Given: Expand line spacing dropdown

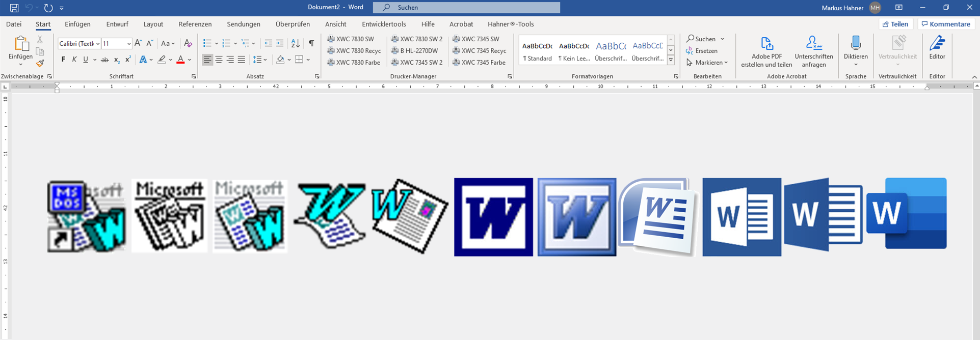Looking at the screenshot, I should pyautogui.click(x=266, y=60).
